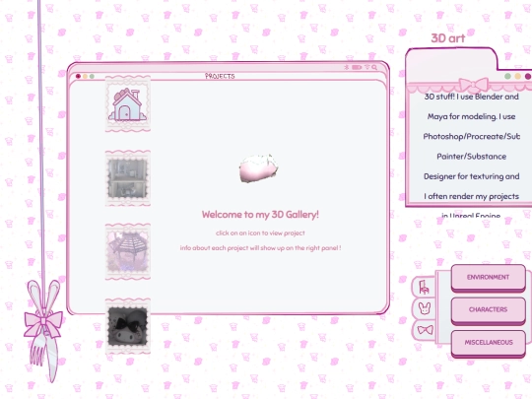Select the bunny face icon tab
This screenshot has width=532, height=399.
tap(425, 308)
